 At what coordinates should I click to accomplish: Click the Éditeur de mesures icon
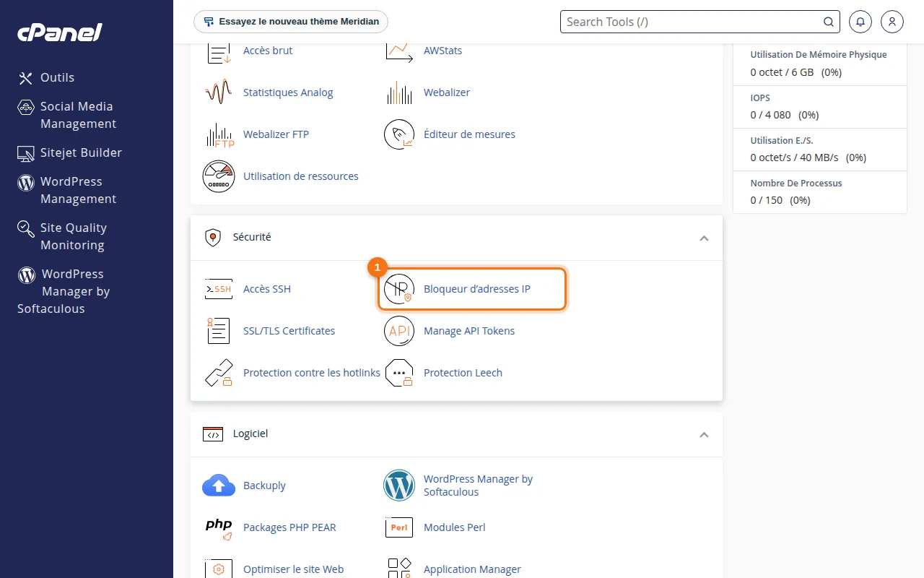coord(399,134)
